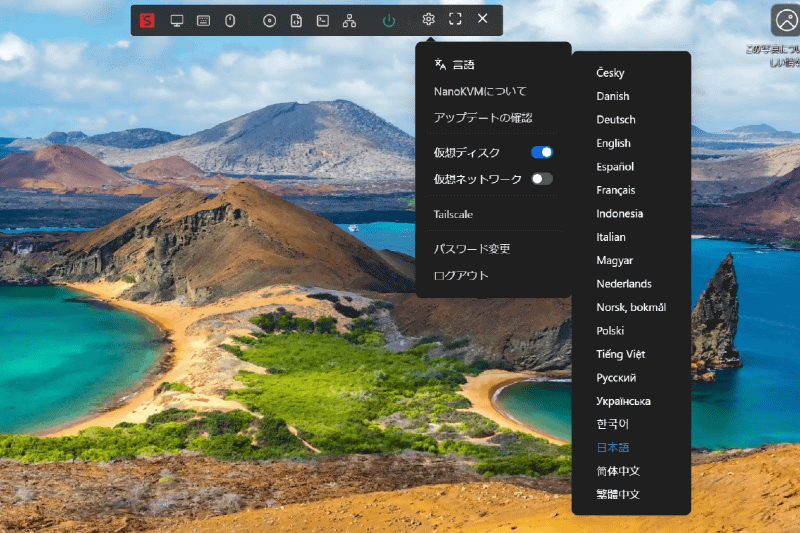800x533 pixels.
Task: Open the screen/video settings monitor icon
Action: click(x=177, y=20)
